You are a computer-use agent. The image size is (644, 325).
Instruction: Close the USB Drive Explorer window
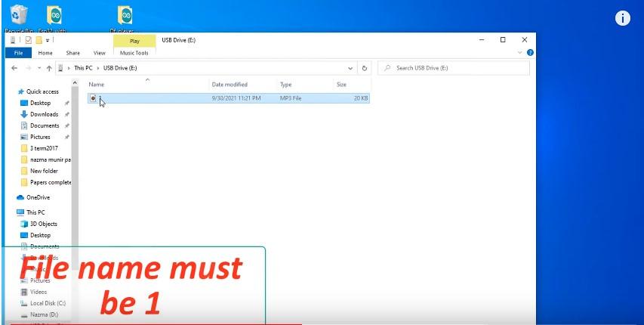pos(525,40)
